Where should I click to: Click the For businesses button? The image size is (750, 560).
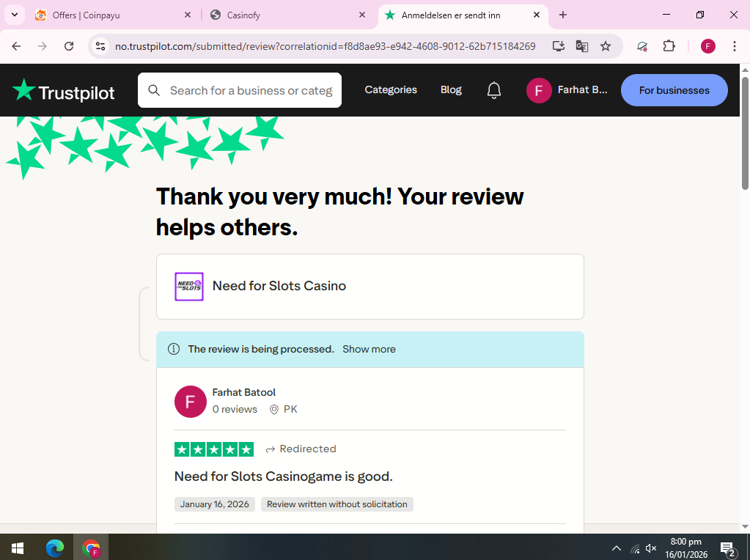pyautogui.click(x=674, y=90)
